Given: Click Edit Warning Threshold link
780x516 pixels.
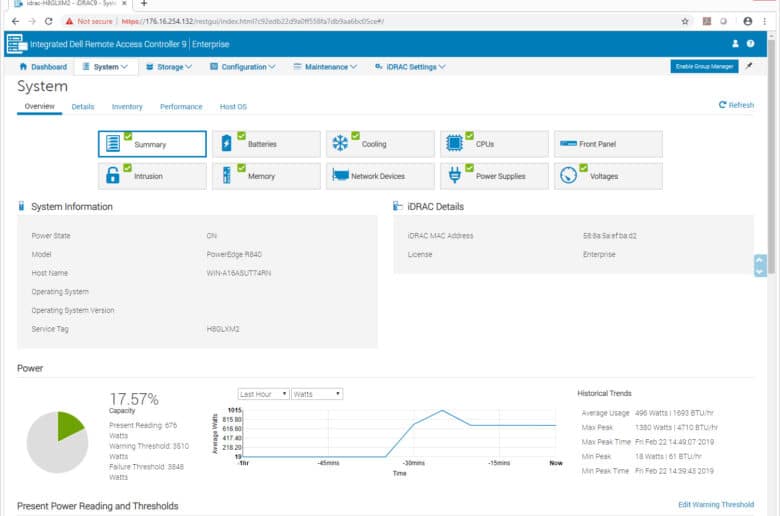Looking at the screenshot, I should coord(716,505).
